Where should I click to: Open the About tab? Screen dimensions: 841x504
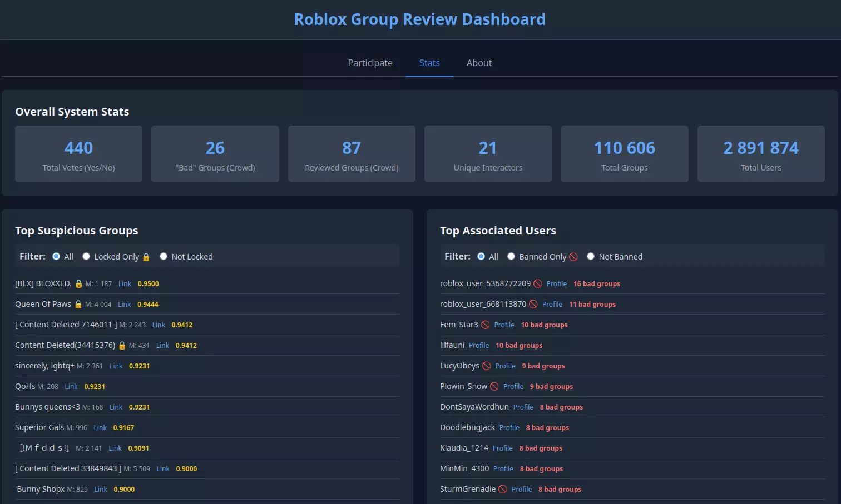479,63
